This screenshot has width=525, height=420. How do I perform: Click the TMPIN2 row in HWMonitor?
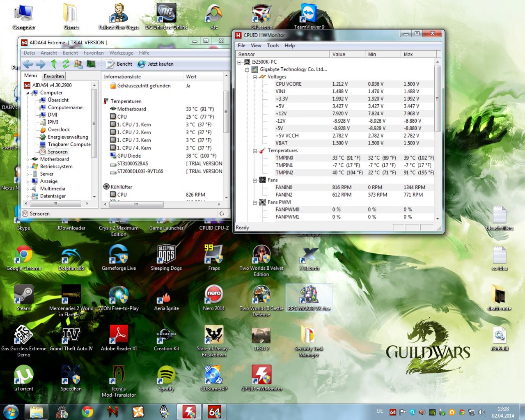pos(354,173)
